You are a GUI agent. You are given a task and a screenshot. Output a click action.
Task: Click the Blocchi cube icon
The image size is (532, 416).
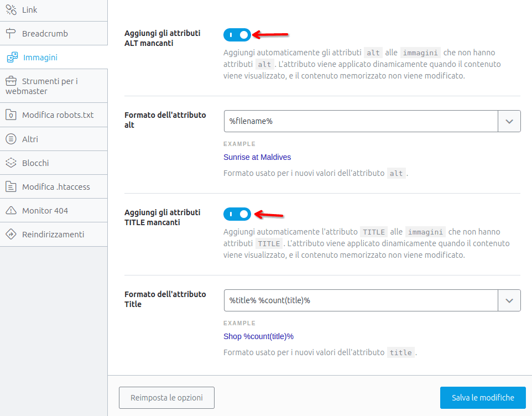coord(11,163)
